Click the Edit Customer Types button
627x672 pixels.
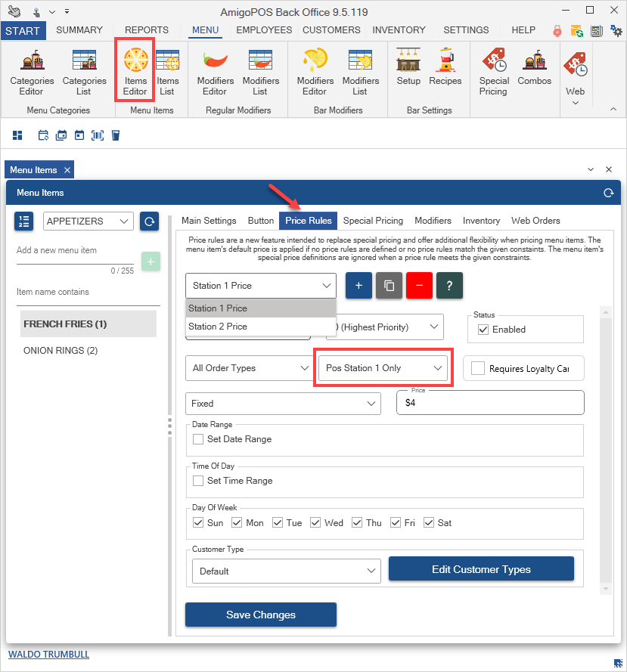pyautogui.click(x=481, y=569)
